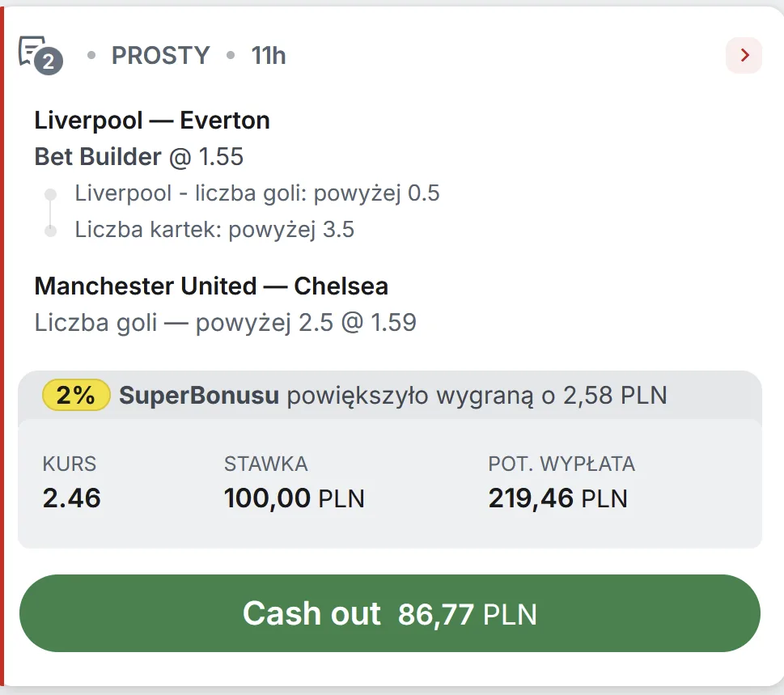The width and height of the screenshot is (784, 695).
Task: Click the PROSTY bet type label
Action: pos(160,56)
